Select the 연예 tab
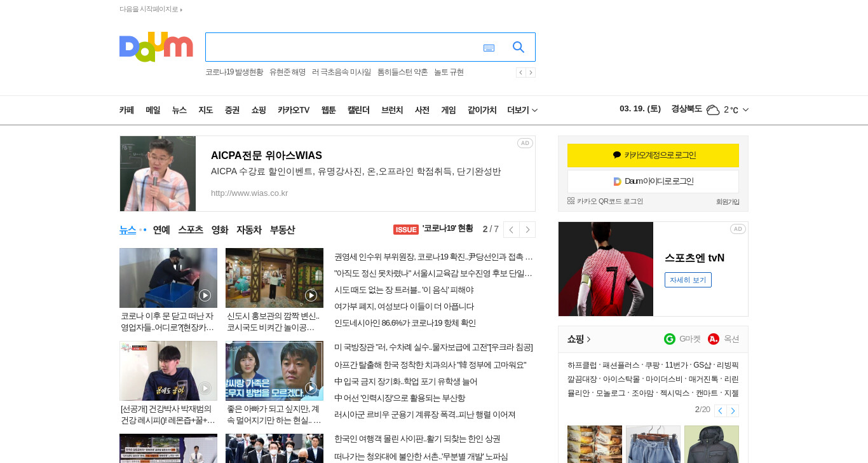 point(161,230)
